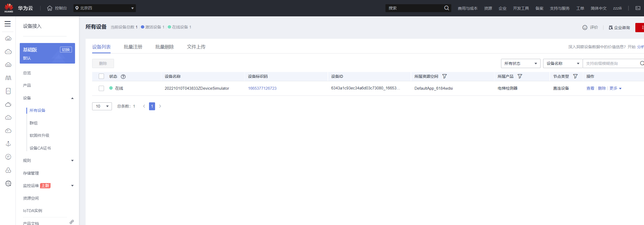The image size is (644, 225).
Task: Expand the 更多 actions dropdown
Action: (x=615, y=88)
